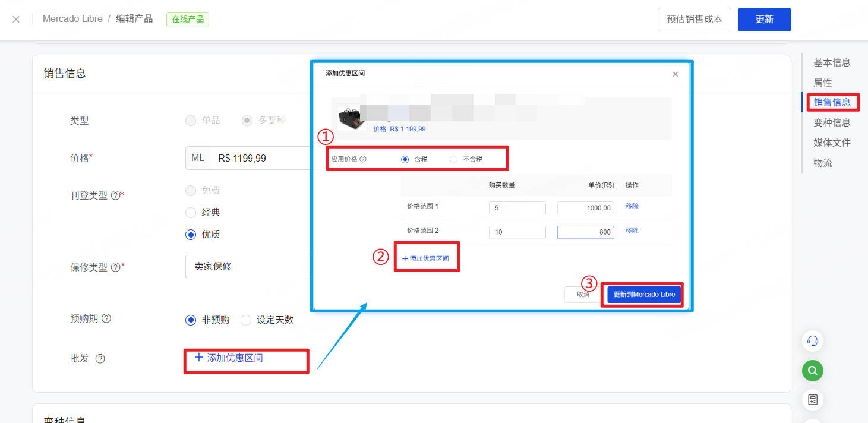
Task: Click unit price field showing 1000,00
Action: (x=585, y=208)
